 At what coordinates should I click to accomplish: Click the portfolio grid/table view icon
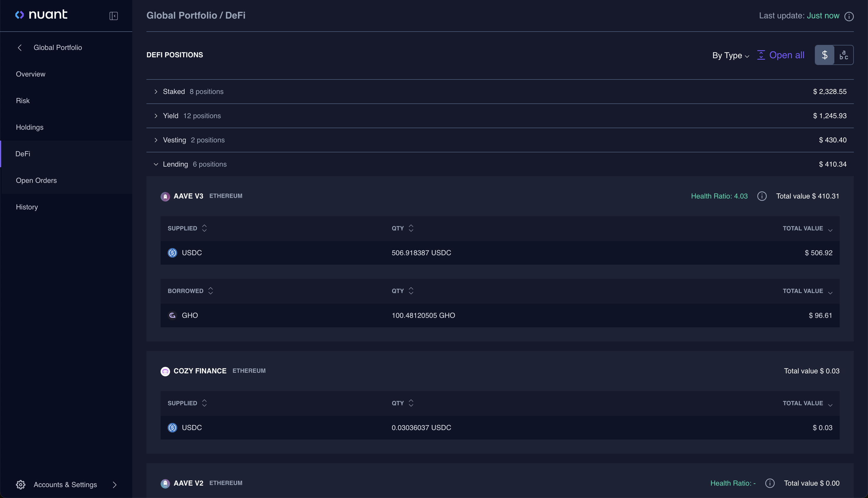pyautogui.click(x=843, y=54)
